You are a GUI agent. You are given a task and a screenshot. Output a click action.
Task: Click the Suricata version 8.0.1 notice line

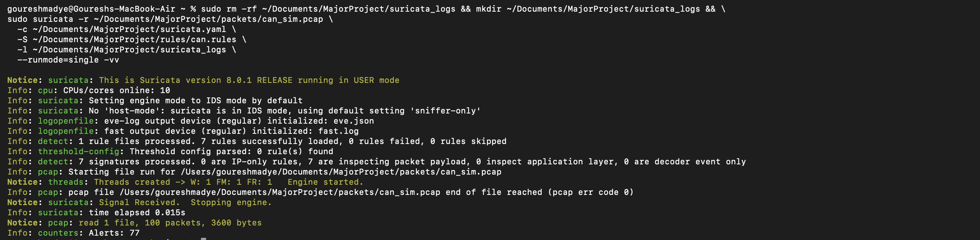click(x=249, y=80)
